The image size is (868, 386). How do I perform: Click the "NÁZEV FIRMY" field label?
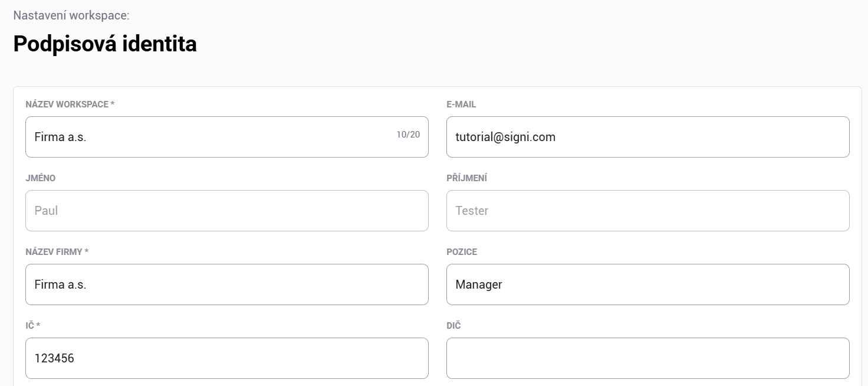pos(54,252)
